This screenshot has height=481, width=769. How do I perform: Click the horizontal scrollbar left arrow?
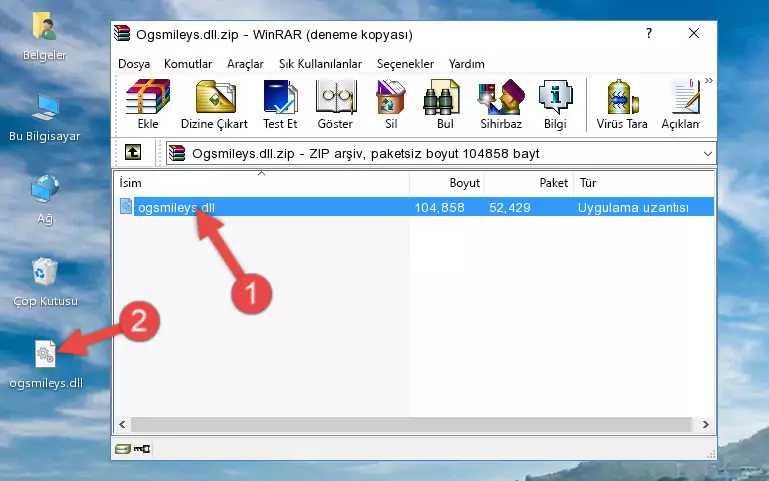click(122, 424)
